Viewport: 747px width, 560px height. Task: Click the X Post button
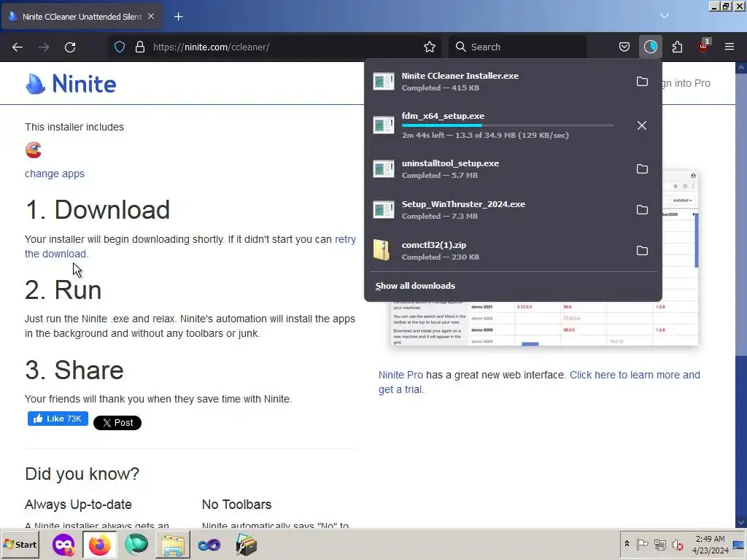pyautogui.click(x=117, y=422)
